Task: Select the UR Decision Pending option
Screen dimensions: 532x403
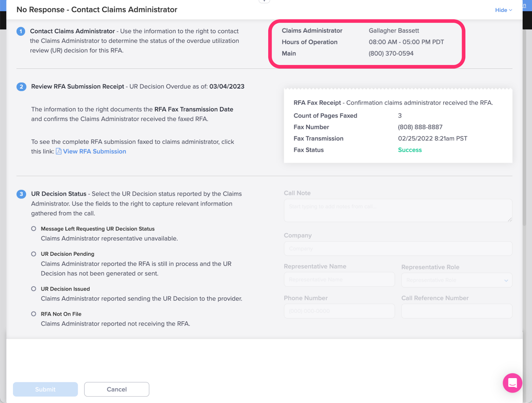Action: (x=34, y=254)
